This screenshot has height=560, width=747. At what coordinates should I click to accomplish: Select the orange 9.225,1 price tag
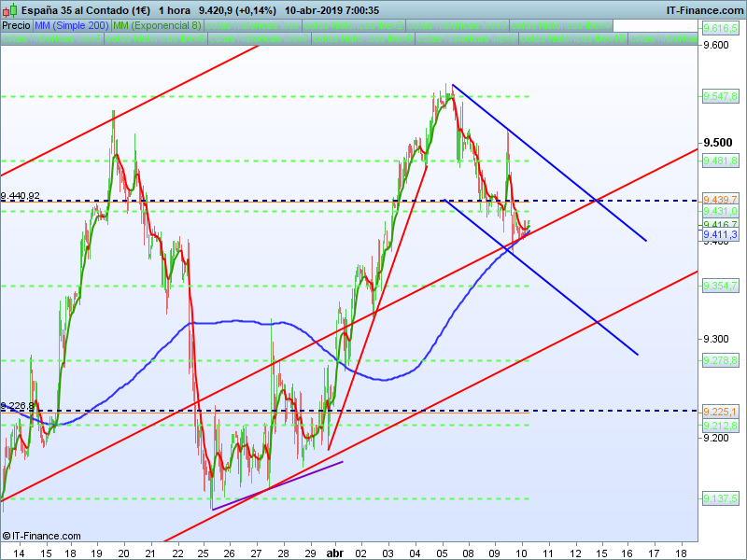pyautogui.click(x=720, y=412)
